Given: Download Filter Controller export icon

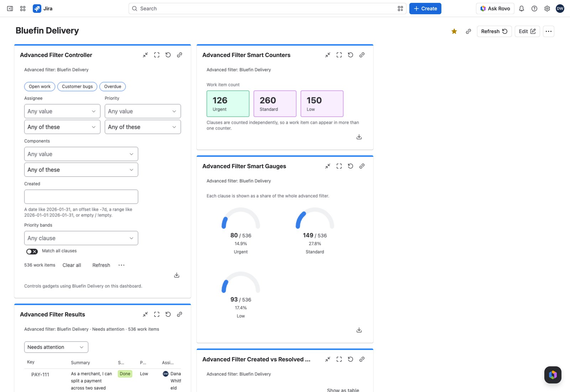Looking at the screenshot, I should point(177,275).
